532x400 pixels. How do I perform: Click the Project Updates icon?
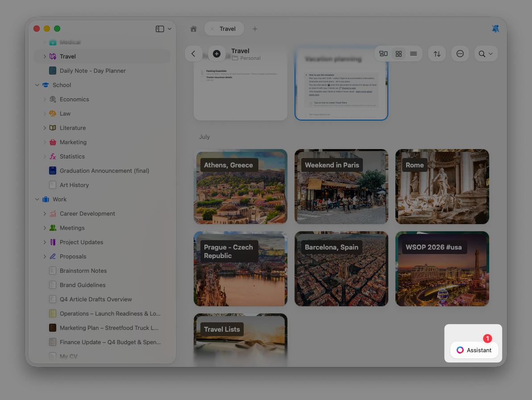(53, 242)
